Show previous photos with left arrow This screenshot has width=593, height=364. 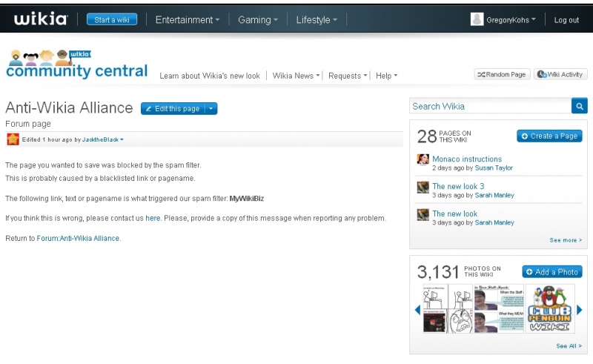point(417,310)
